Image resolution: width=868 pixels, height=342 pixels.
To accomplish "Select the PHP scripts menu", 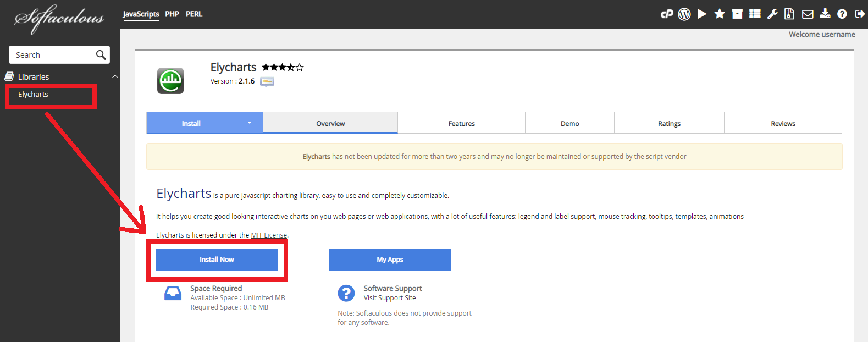I will pyautogui.click(x=172, y=14).
